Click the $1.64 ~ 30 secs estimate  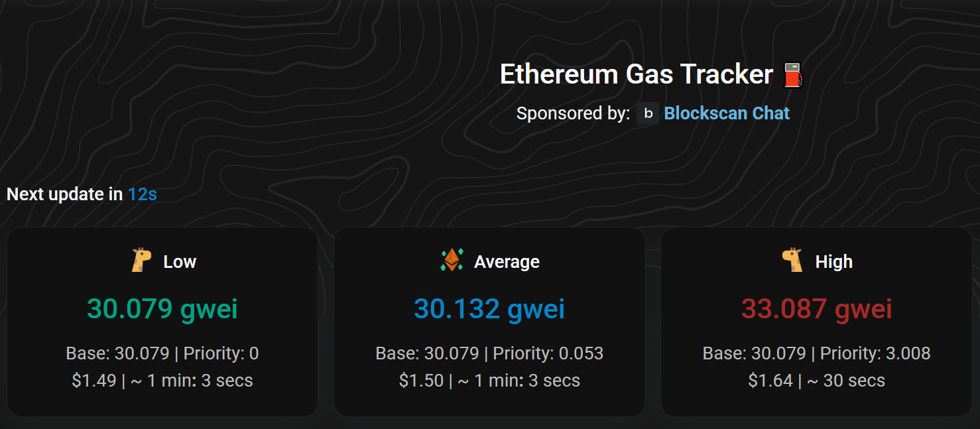[817, 381]
